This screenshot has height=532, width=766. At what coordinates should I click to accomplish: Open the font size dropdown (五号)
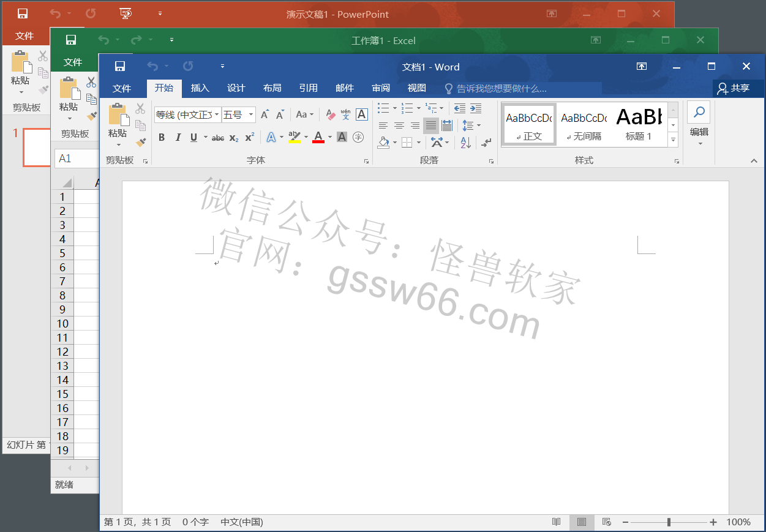pyautogui.click(x=251, y=115)
